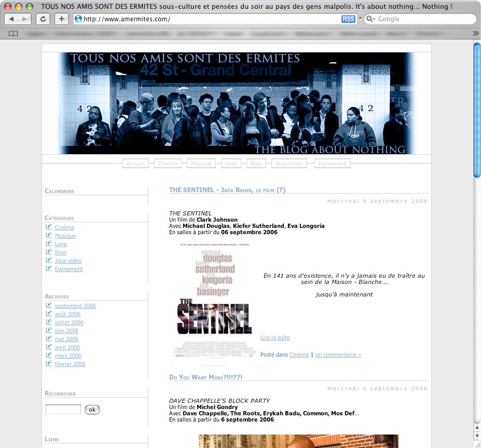This screenshot has height=448, width=481.
Task: Open the Jeux video category link in sidebar
Action: tap(68, 261)
